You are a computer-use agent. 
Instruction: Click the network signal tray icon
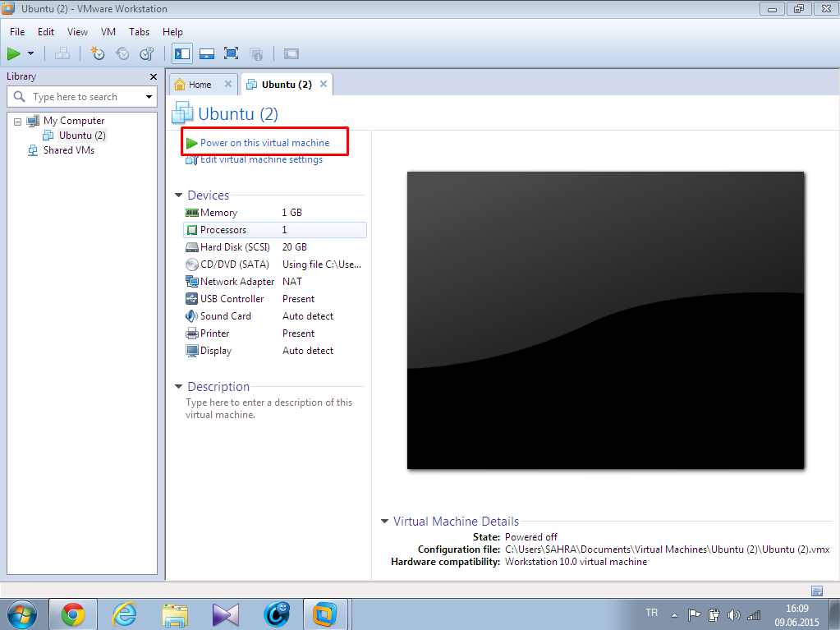(754, 615)
